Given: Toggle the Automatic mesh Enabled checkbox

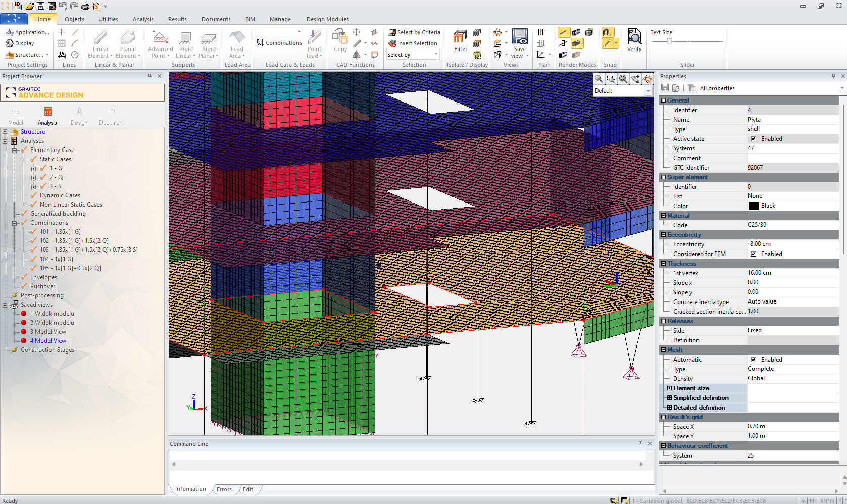Looking at the screenshot, I should point(753,360).
